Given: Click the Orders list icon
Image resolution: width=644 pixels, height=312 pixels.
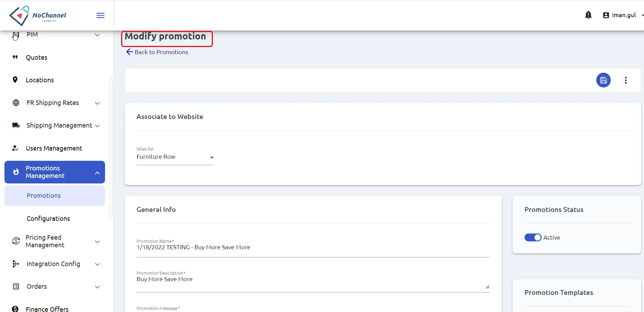Looking at the screenshot, I should (16, 287).
